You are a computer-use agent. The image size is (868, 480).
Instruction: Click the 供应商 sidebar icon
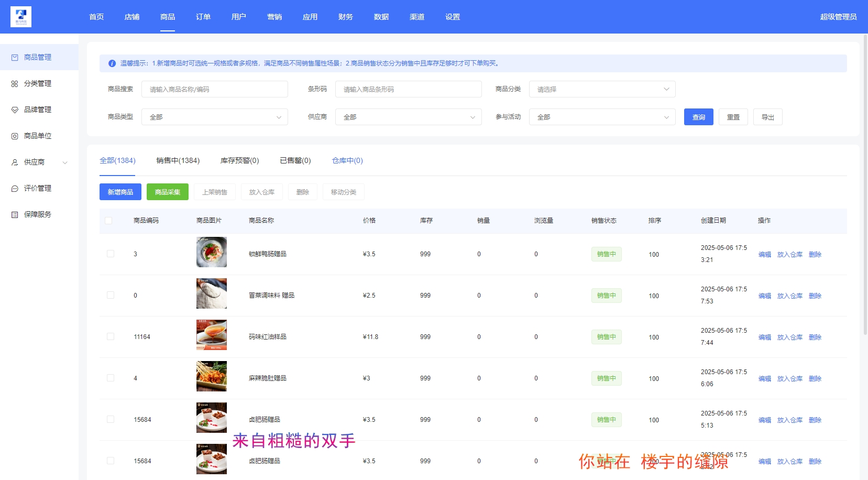coord(15,162)
